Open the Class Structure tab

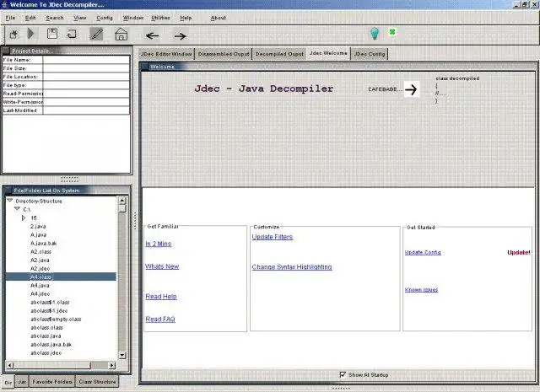pyautogui.click(x=97, y=382)
